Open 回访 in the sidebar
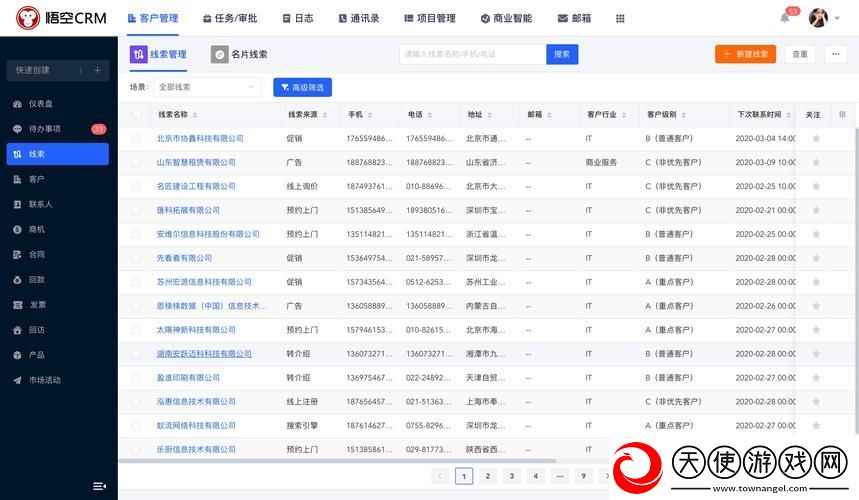 [59, 330]
